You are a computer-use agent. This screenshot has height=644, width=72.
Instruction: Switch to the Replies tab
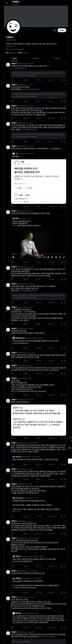[36, 58]
